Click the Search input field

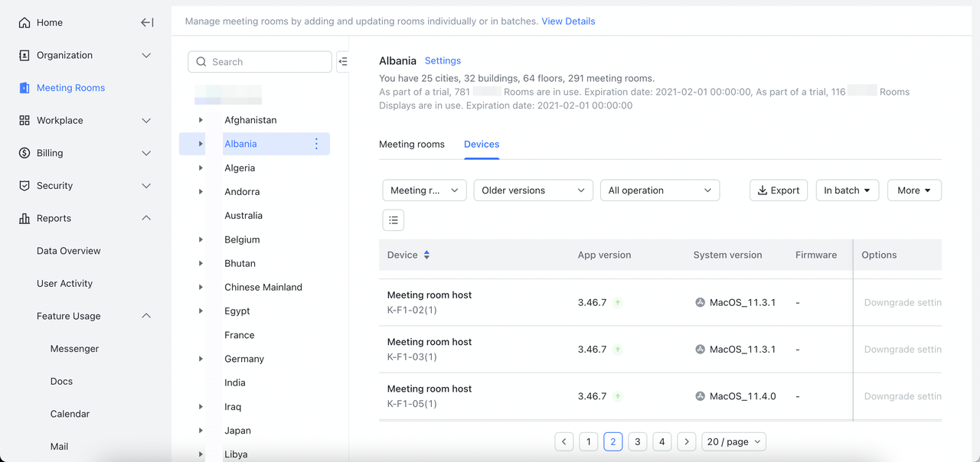pyautogui.click(x=260, y=62)
